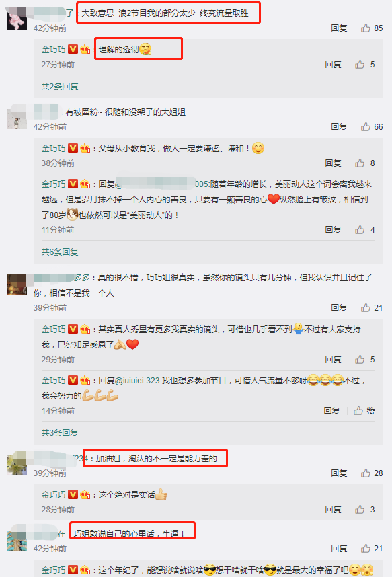Like the comment with 66 likes
392x577 pixels.
(x=366, y=127)
